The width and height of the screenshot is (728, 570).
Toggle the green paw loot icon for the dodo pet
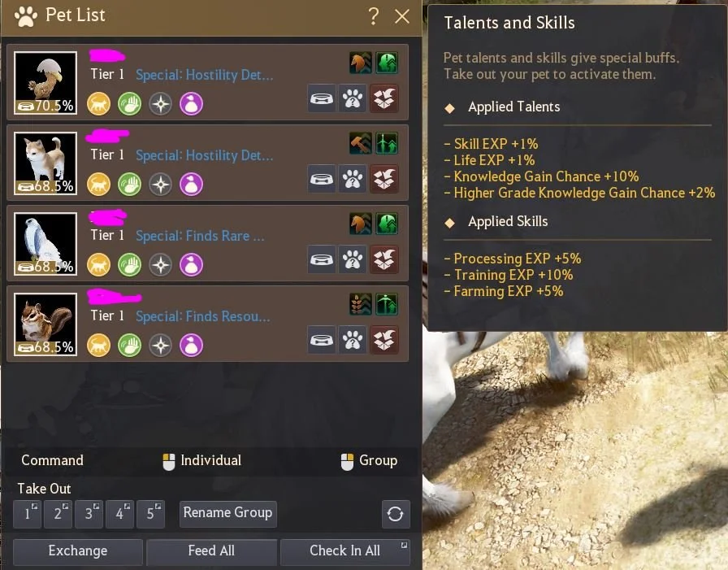tap(129, 103)
